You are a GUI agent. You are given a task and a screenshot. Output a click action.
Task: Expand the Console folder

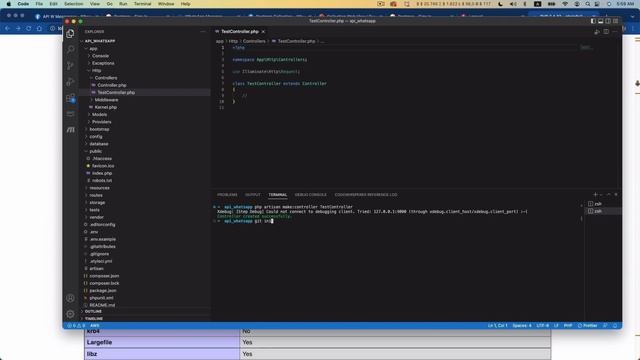[100, 56]
